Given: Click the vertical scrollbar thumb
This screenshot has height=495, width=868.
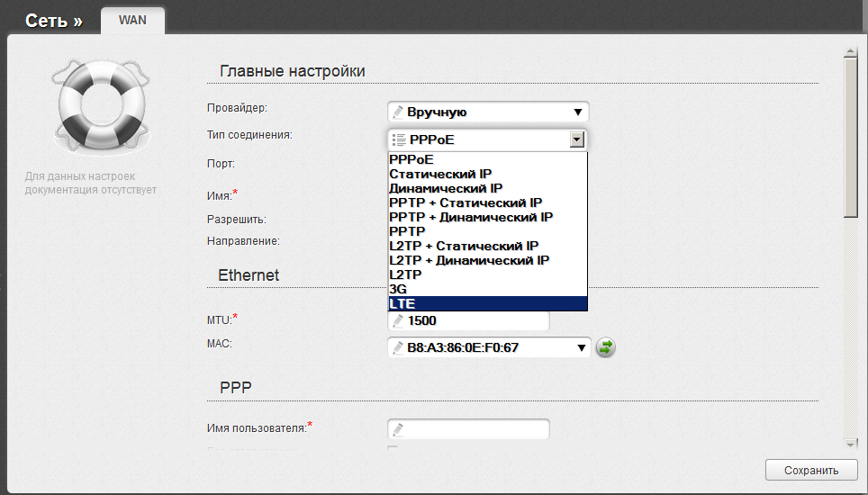Looking at the screenshot, I should [850, 138].
